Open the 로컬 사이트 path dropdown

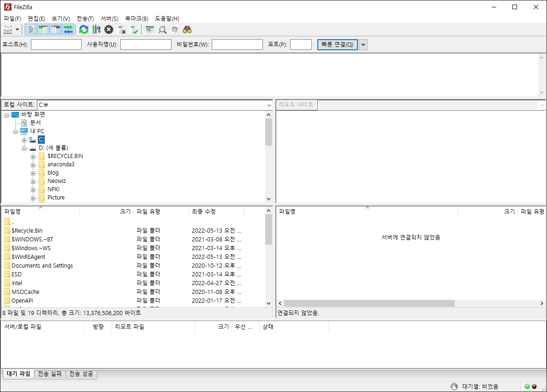(269, 105)
